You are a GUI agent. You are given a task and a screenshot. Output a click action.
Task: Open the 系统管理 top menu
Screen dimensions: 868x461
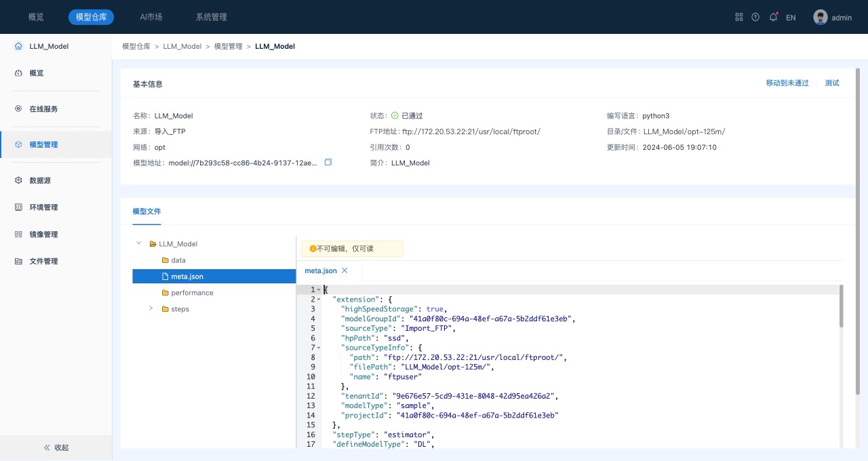pyautogui.click(x=211, y=17)
